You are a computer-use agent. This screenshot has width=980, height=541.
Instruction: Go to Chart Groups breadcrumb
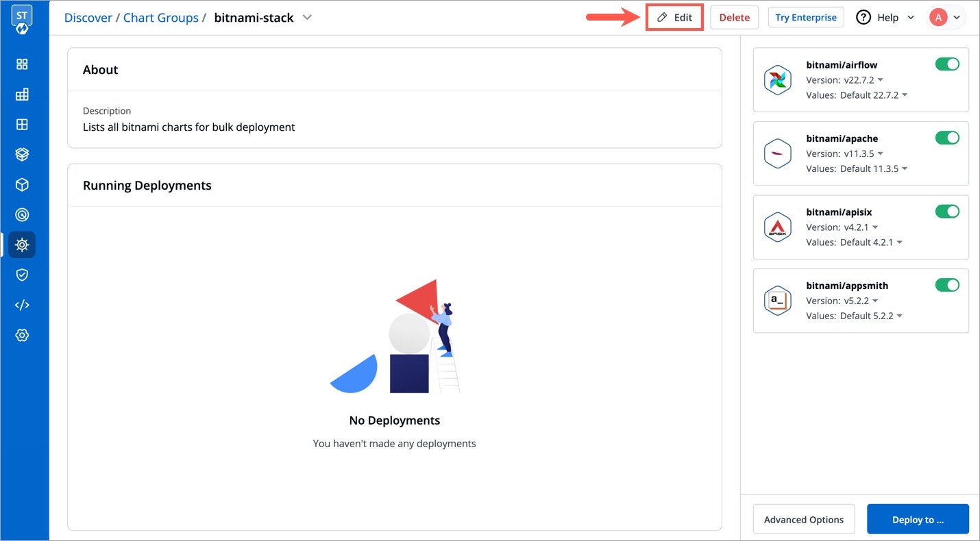click(x=161, y=18)
